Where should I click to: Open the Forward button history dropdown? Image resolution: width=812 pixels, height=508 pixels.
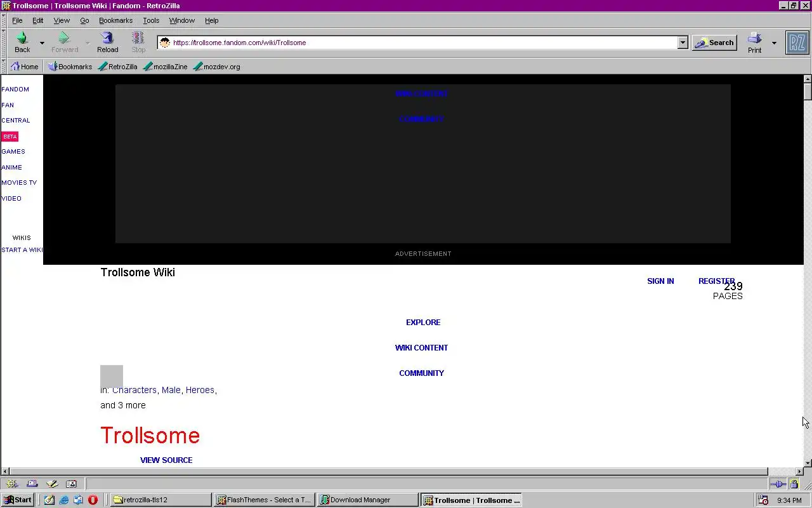click(88, 43)
